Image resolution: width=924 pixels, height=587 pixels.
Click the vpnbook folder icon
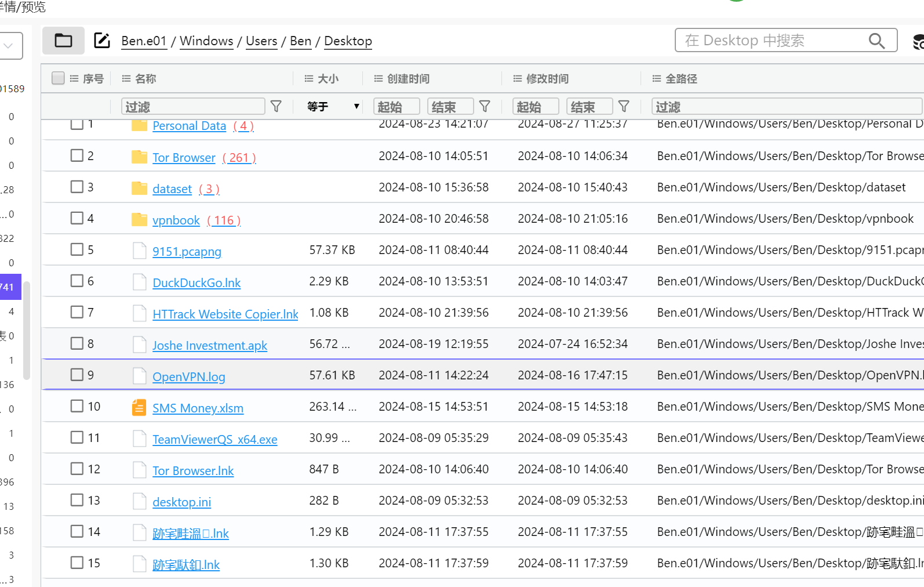pos(139,219)
